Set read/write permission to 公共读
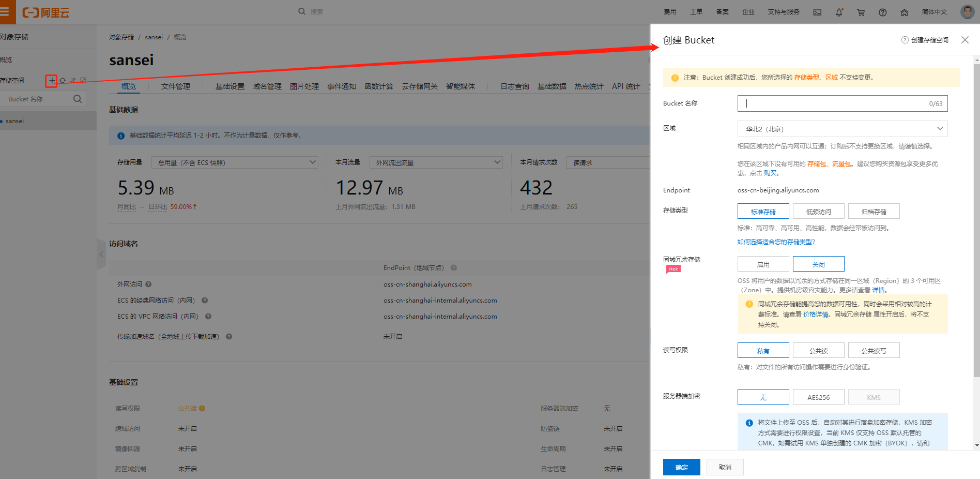980x479 pixels. tap(819, 351)
